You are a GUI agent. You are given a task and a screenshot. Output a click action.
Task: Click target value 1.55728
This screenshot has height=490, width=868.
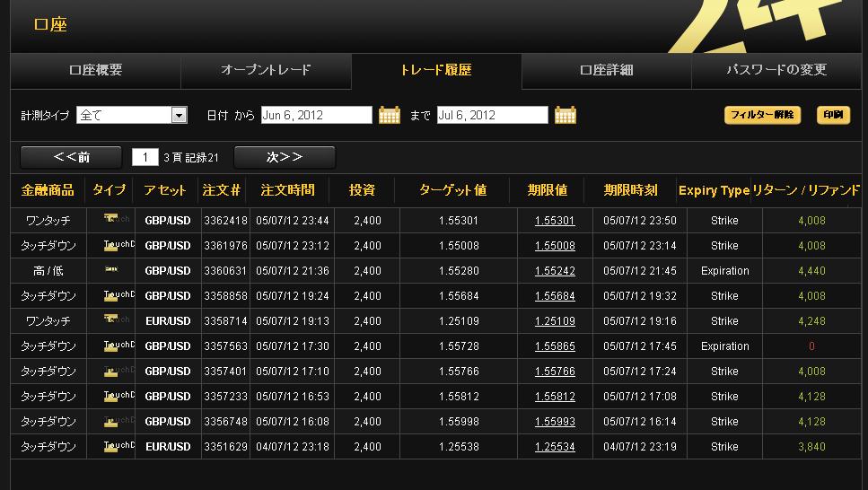(459, 346)
